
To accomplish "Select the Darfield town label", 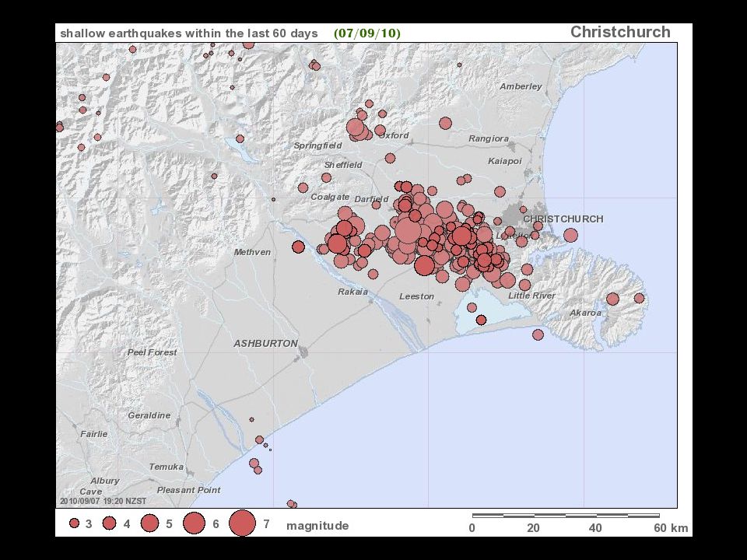I will 372,200.
